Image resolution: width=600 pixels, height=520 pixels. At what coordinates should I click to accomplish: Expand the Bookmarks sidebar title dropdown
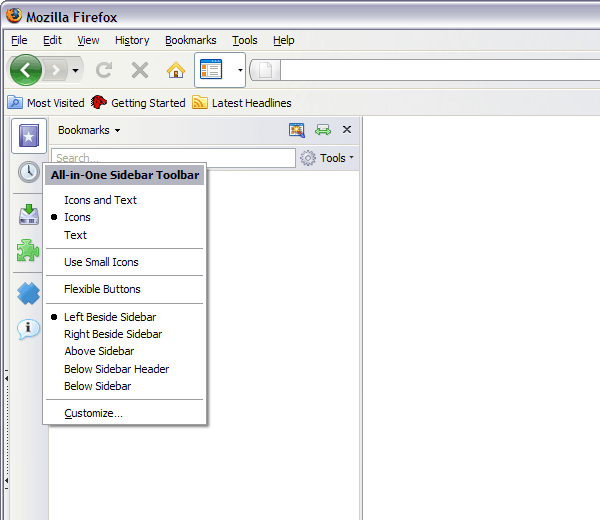coord(89,130)
